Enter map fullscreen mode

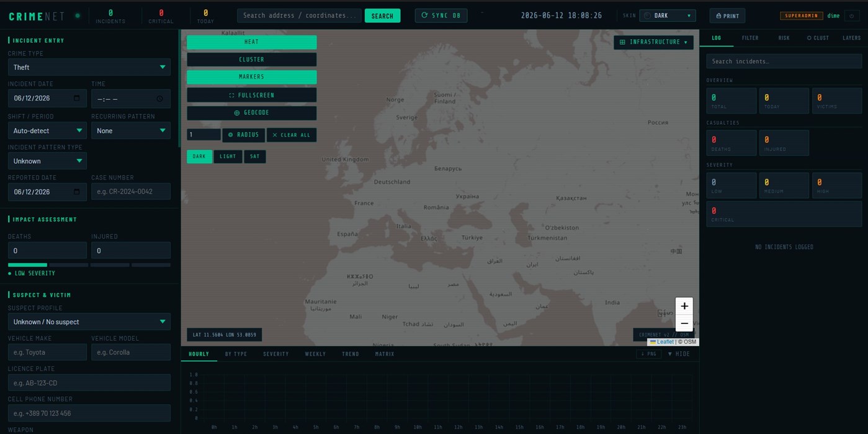(251, 95)
